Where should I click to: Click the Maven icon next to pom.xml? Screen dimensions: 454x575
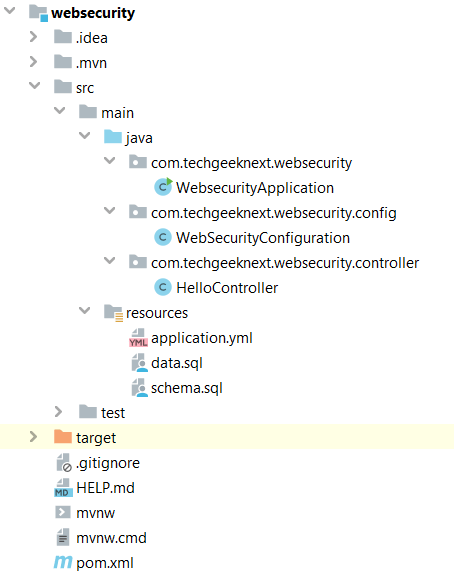point(63,562)
